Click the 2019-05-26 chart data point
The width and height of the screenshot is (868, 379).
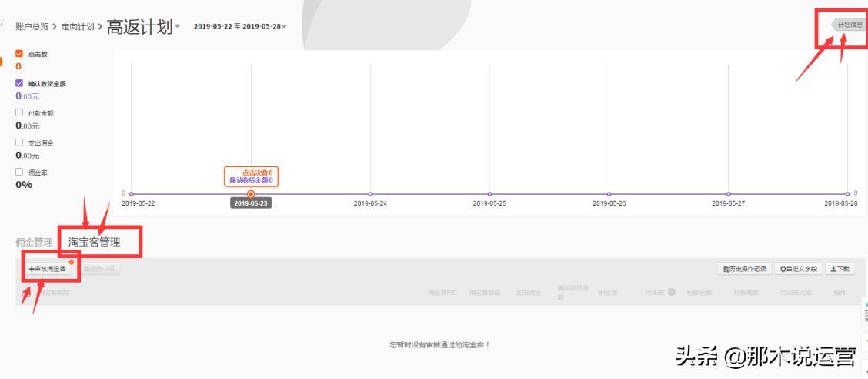pos(609,194)
